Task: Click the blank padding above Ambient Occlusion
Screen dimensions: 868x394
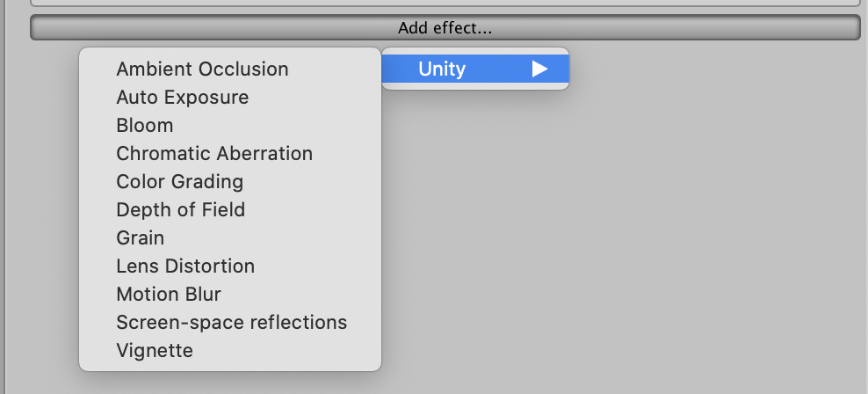Action: click(x=230, y=52)
